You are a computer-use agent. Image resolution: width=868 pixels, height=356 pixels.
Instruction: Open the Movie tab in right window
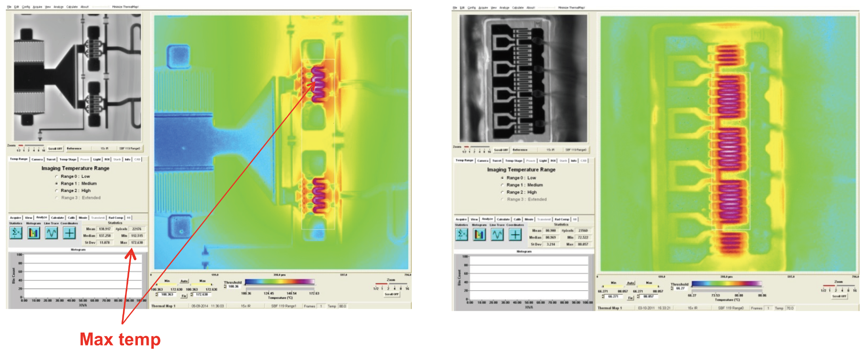coord(529,219)
